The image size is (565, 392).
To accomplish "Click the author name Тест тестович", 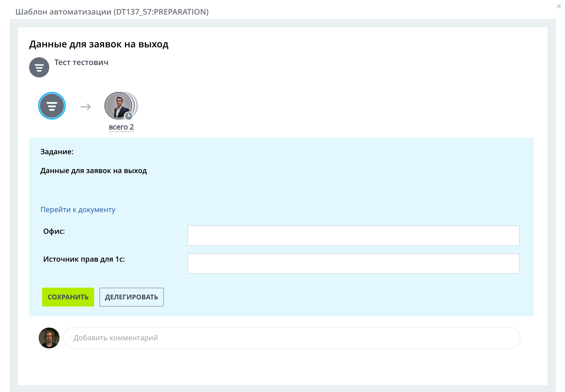I will coord(81,63).
